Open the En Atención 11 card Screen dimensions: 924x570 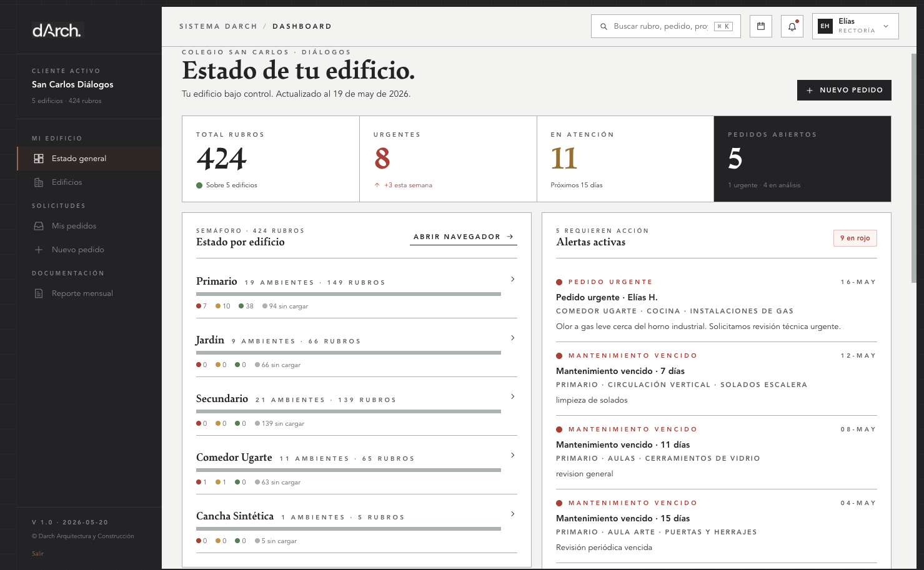coord(625,159)
